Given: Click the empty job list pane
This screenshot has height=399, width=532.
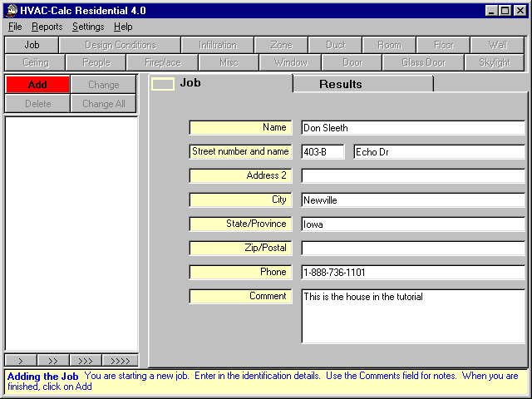Looking at the screenshot, I should 71,234.
